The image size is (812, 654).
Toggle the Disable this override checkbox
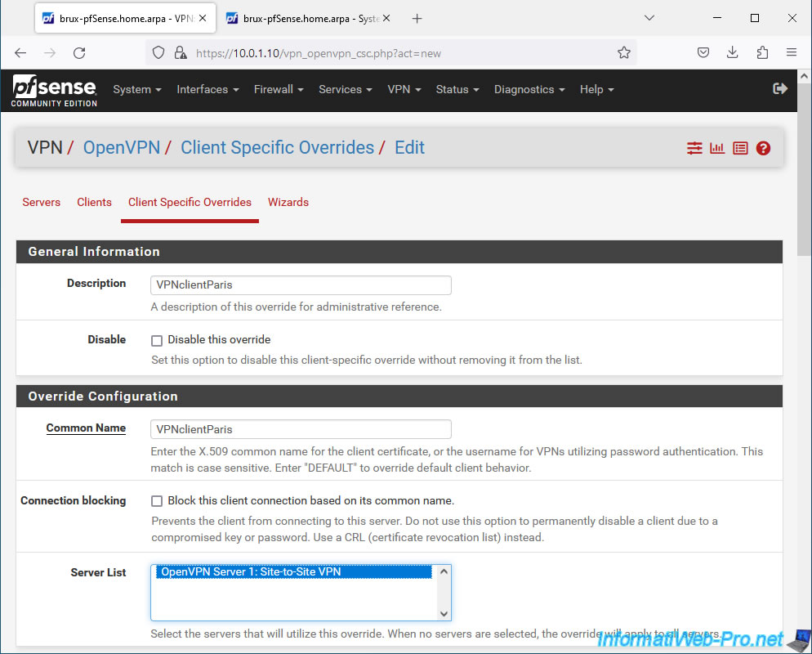pos(157,340)
